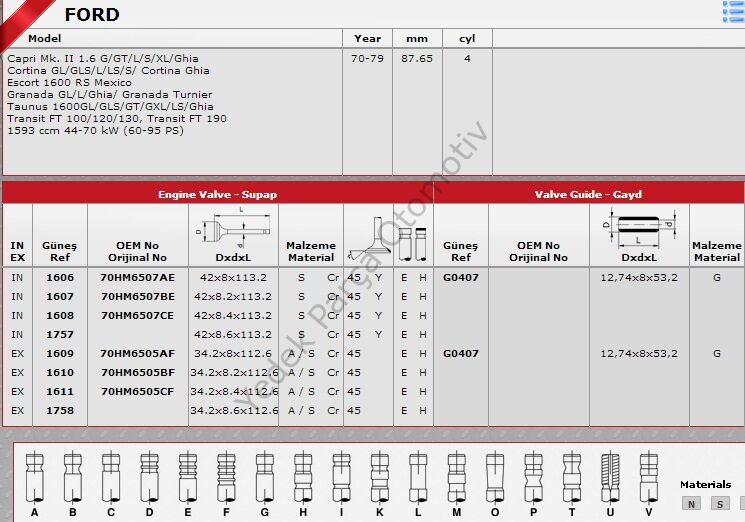Select valve stem type P diagram
This screenshot has height=522, width=745.
click(x=534, y=478)
